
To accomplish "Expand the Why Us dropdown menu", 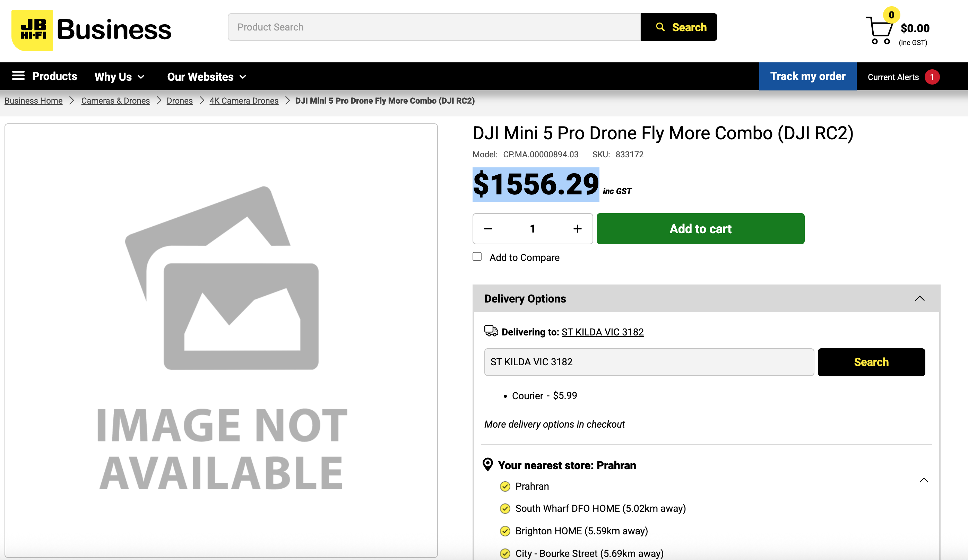I will click(120, 77).
